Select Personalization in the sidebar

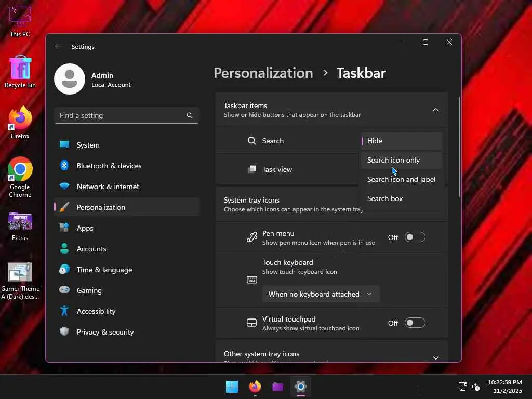coord(126,207)
